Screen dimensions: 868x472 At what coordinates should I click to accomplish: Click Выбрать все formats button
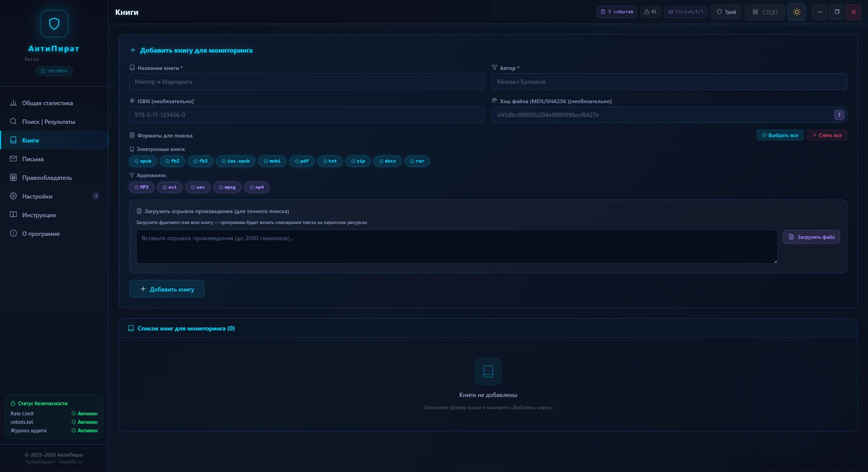780,135
